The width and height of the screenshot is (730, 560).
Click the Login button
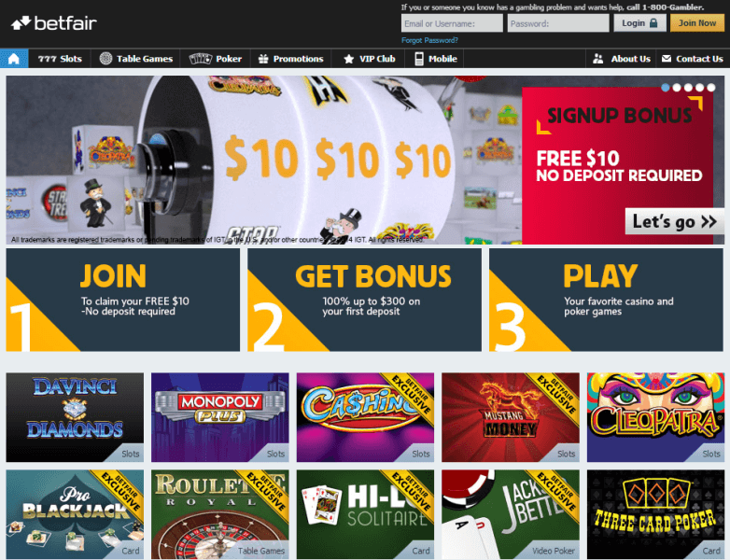click(639, 22)
